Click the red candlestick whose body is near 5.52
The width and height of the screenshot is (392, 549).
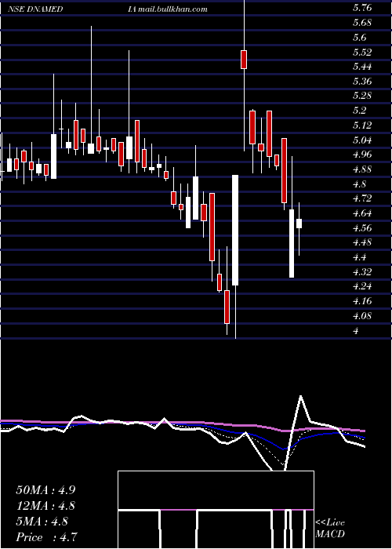click(x=244, y=60)
